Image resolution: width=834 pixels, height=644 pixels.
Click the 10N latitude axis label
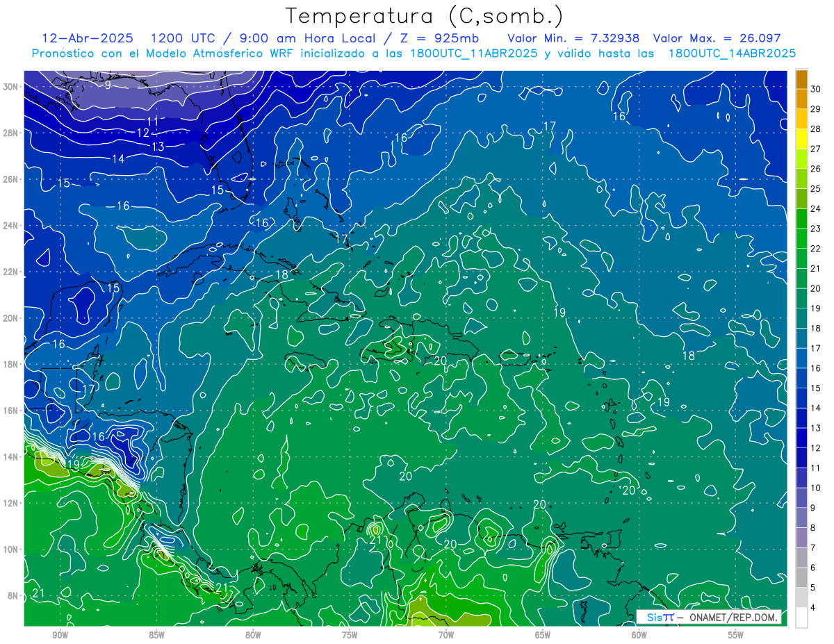tap(10, 550)
